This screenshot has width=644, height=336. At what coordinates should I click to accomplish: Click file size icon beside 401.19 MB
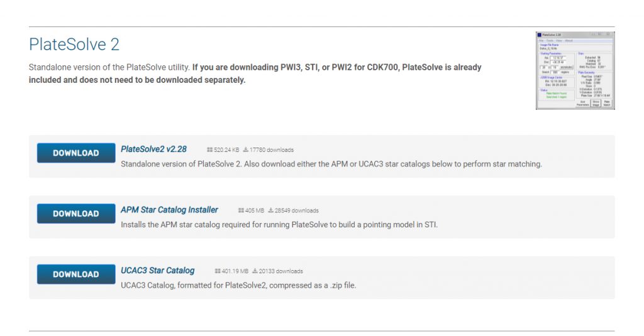pos(218,271)
